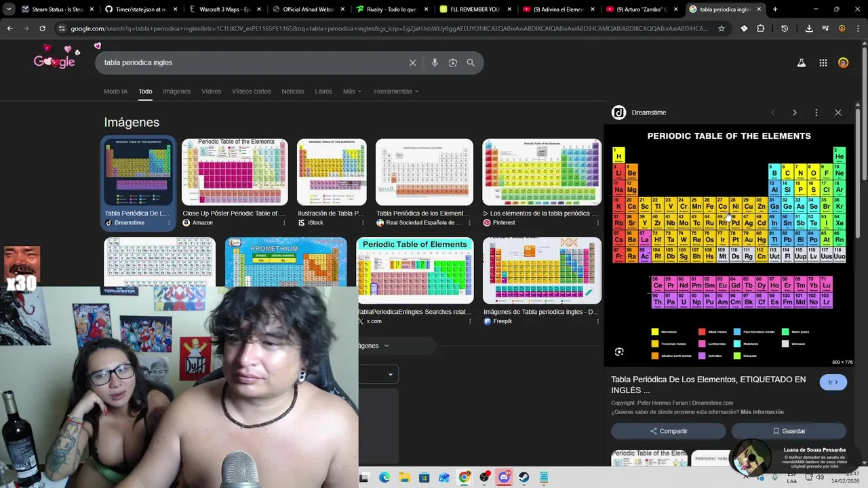Open the x.com Periodic Table of Elements thumbnail
Viewport: 868px width, 488px height.
(x=415, y=270)
